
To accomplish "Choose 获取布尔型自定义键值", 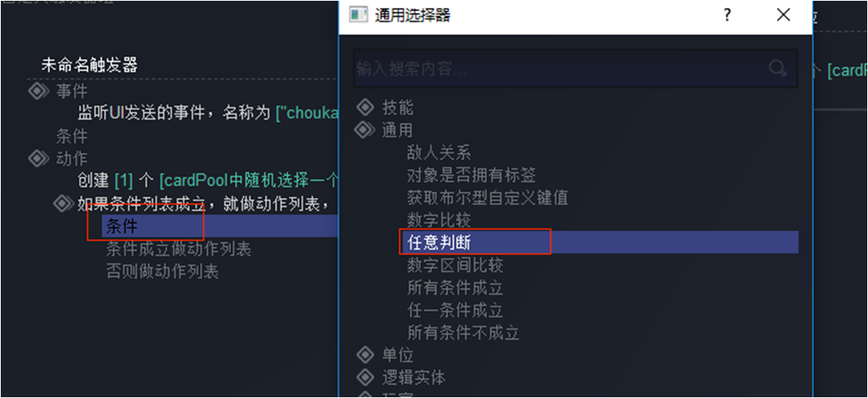I will (487, 197).
